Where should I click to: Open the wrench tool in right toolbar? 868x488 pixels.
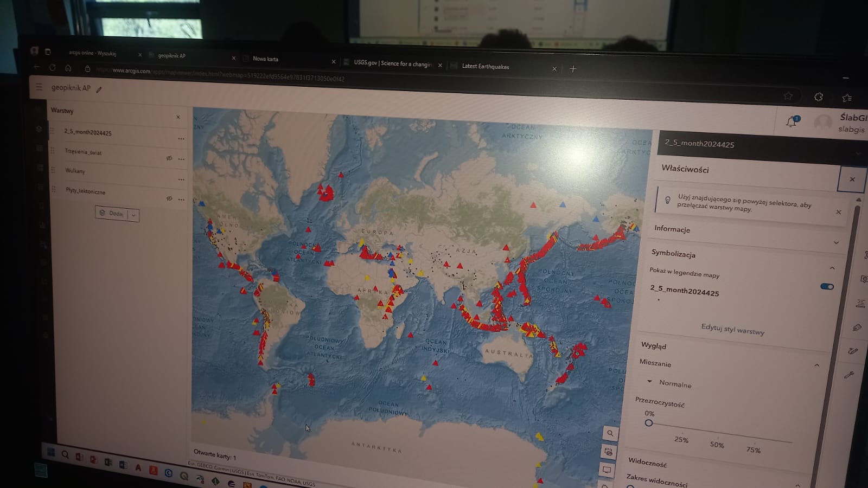[x=850, y=375]
